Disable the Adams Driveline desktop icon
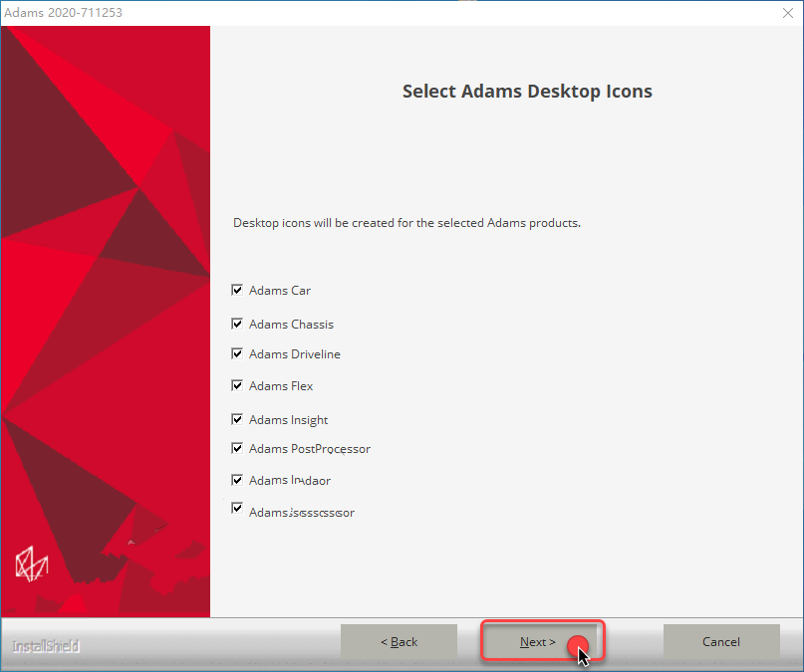804x672 pixels. coord(237,353)
